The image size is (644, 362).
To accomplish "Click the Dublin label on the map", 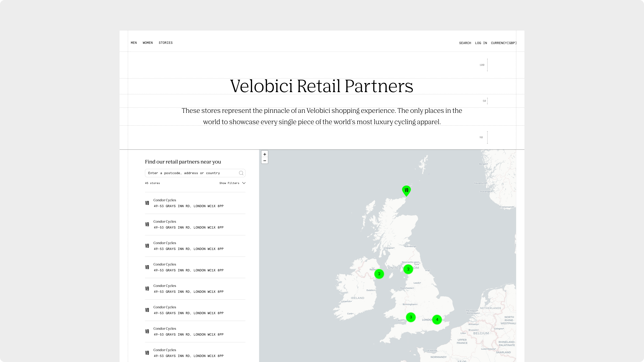I will [370, 290].
